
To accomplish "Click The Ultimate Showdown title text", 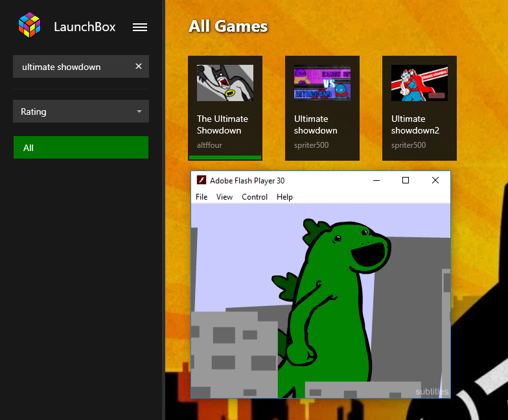I will pos(222,124).
